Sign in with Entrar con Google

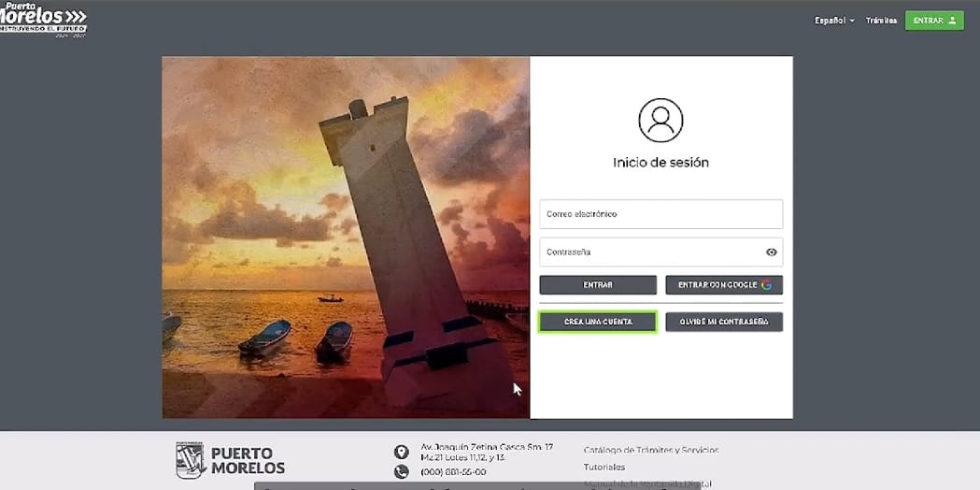(x=723, y=285)
